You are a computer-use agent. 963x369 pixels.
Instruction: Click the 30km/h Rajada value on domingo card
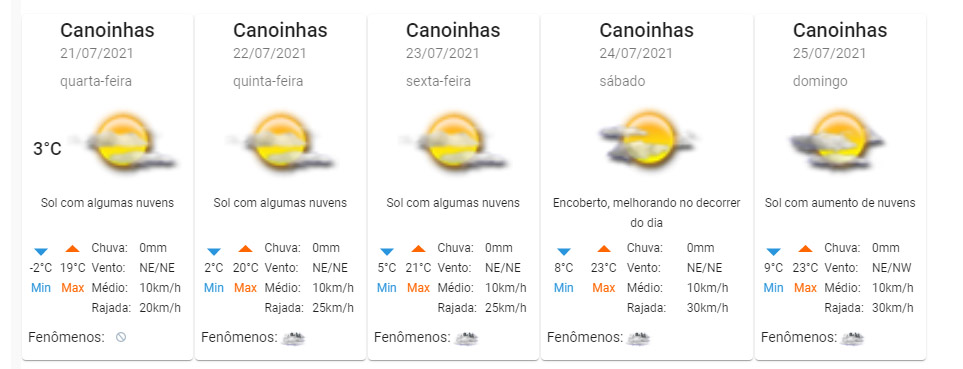(892, 308)
